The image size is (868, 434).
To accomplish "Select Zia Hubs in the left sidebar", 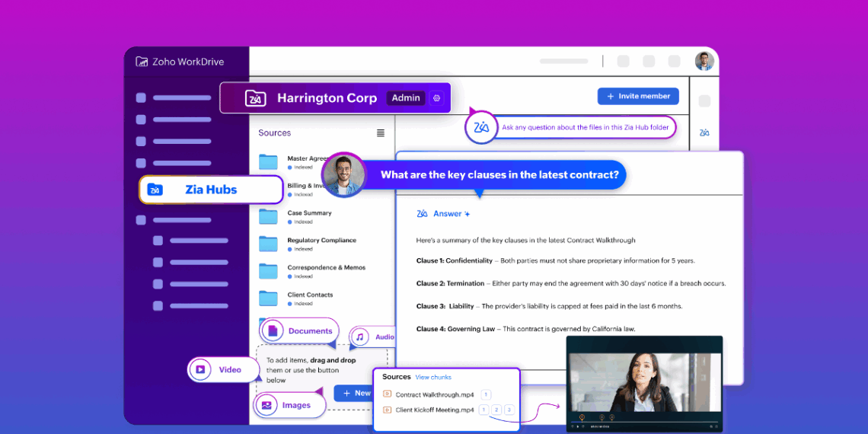I will tap(211, 190).
